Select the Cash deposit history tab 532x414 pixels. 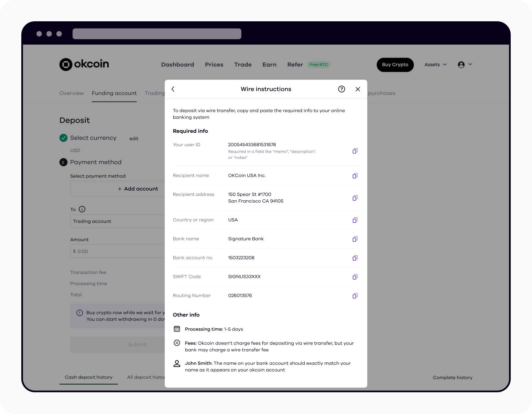[x=88, y=377]
